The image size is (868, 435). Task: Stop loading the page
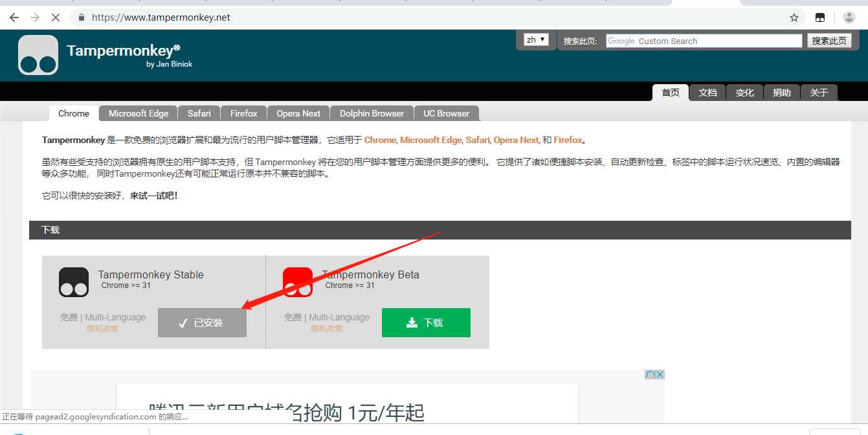(x=56, y=17)
